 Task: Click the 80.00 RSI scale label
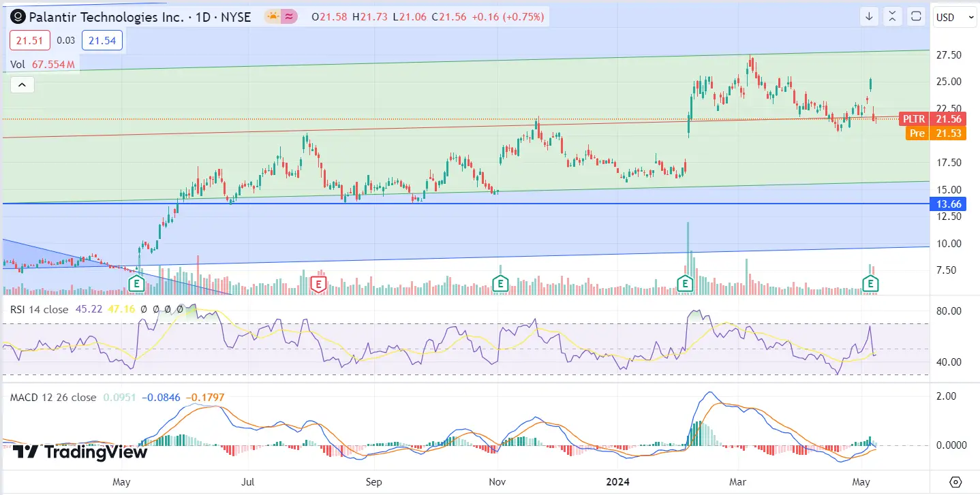(947, 311)
